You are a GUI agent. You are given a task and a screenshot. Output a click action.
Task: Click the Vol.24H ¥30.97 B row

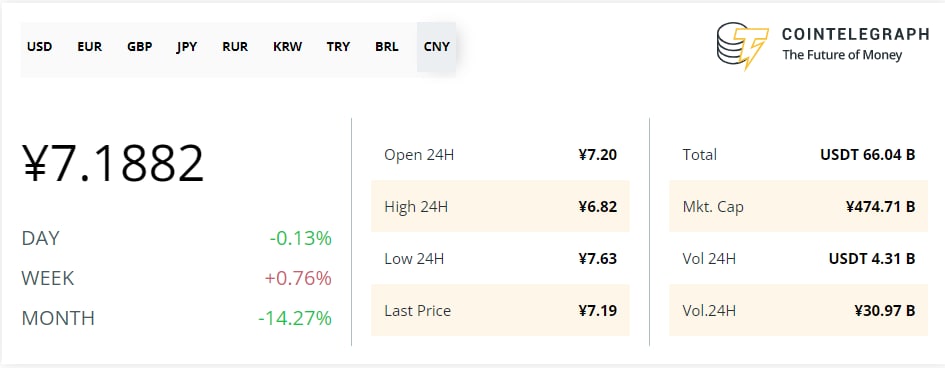click(799, 311)
